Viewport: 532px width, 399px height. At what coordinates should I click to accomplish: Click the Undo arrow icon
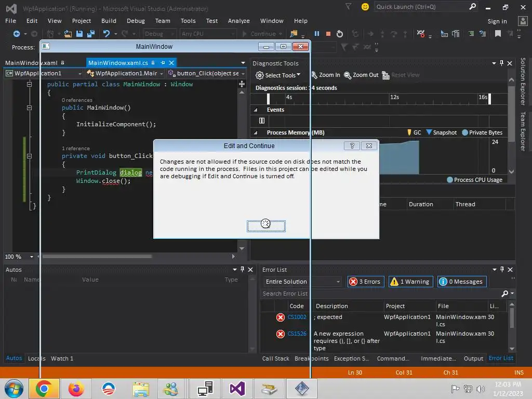[107, 34]
